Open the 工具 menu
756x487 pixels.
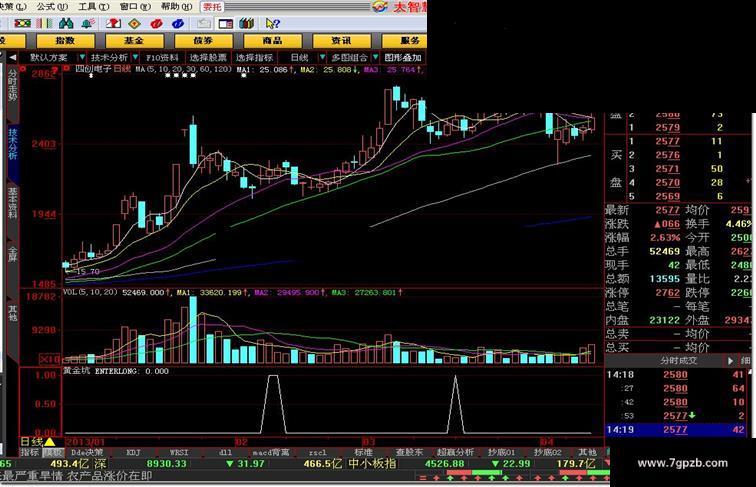click(93, 7)
